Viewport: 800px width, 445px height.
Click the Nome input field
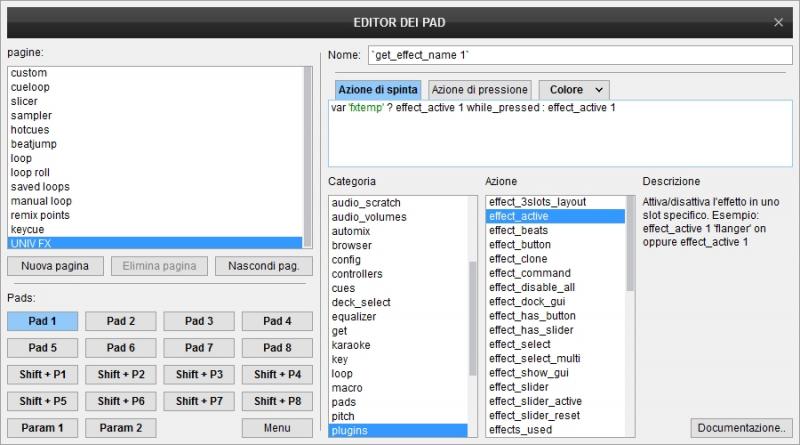click(x=580, y=55)
